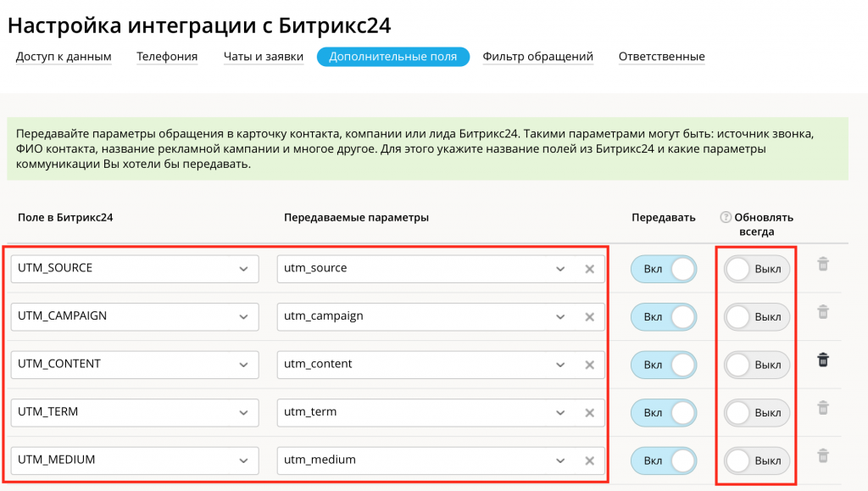Screen dimensions: 868x491
Task: Clear the utm_source parameter using the X icon
Action: tap(589, 268)
